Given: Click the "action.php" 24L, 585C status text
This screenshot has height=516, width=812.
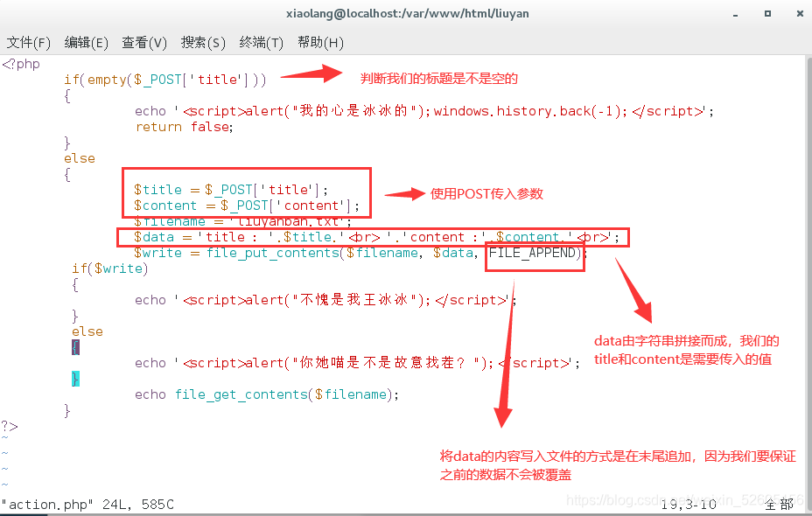Looking at the screenshot, I should coord(87,505).
